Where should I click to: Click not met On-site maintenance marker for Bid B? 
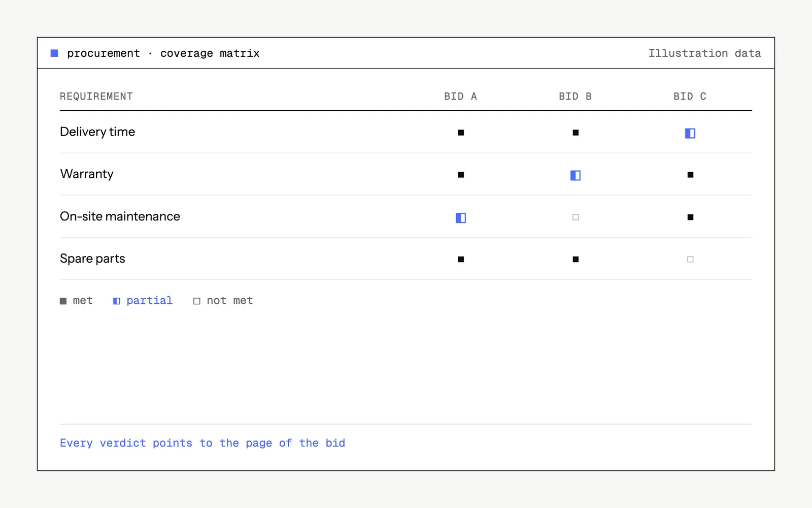[576, 217]
